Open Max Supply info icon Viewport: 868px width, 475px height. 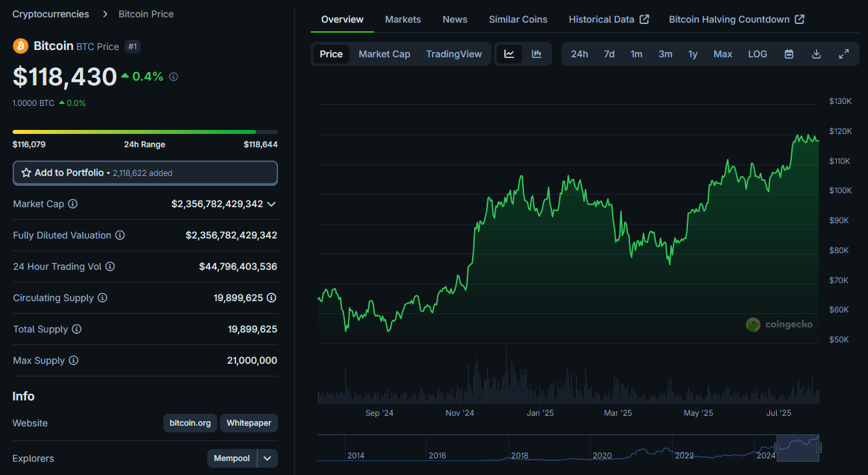click(x=73, y=360)
